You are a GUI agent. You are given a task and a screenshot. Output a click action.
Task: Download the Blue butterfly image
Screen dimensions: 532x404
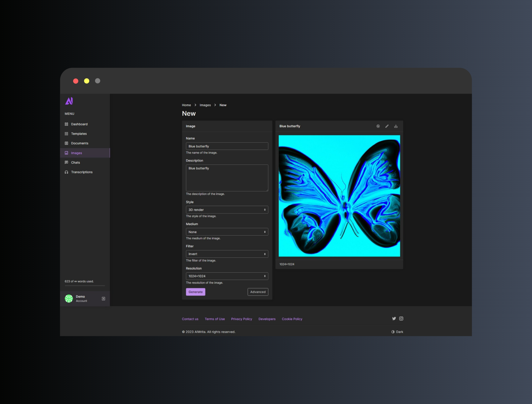(x=396, y=126)
